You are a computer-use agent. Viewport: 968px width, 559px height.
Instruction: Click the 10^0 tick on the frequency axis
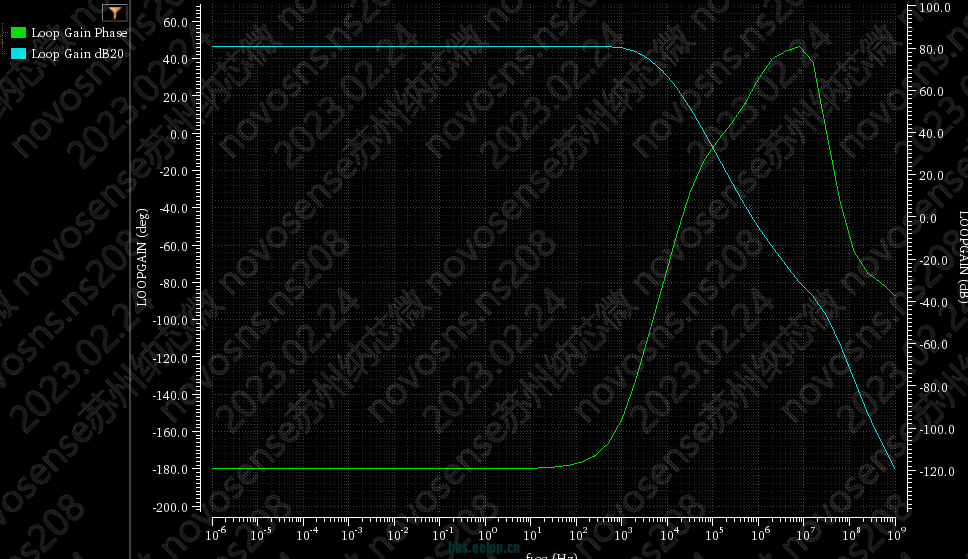tap(485, 535)
